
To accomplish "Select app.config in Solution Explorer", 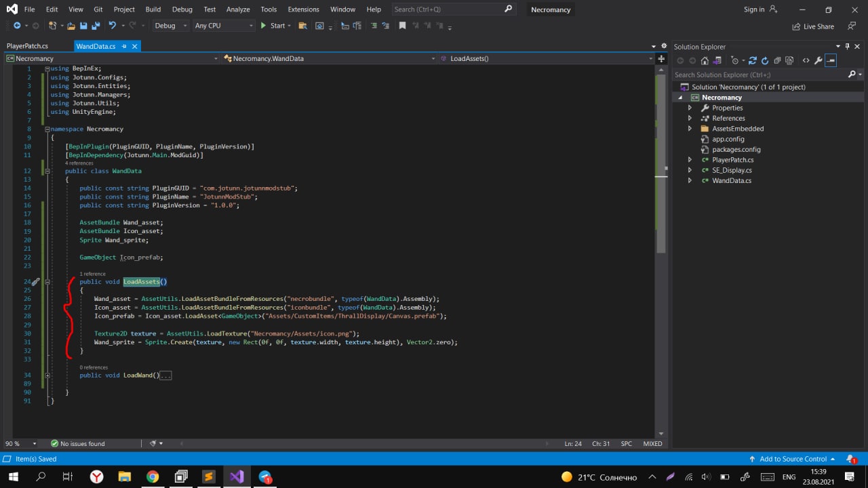I will [728, 139].
